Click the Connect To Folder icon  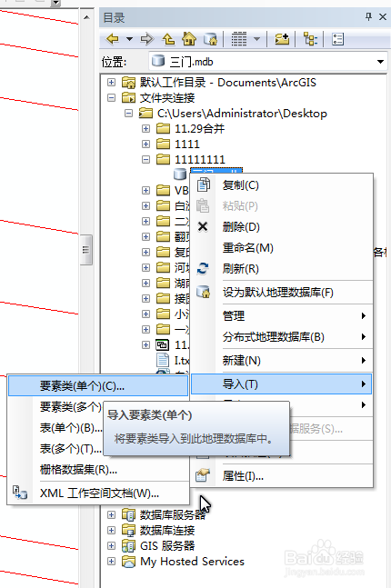[282, 39]
